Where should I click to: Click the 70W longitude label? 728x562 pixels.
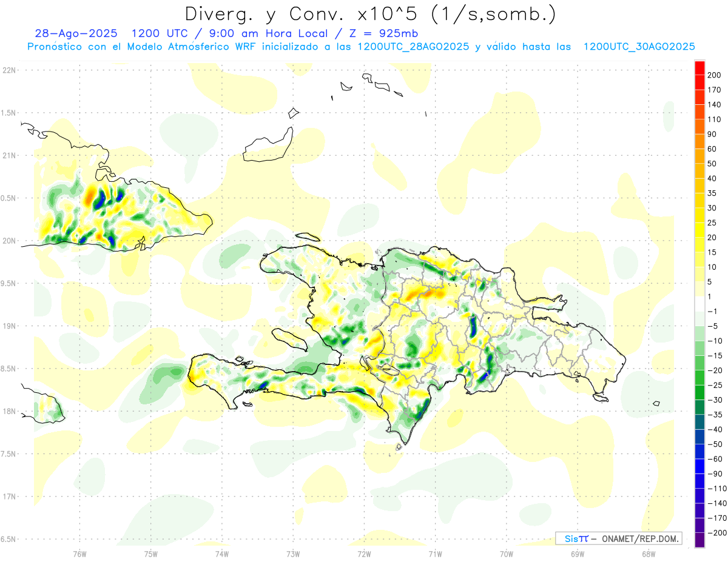pyautogui.click(x=507, y=554)
